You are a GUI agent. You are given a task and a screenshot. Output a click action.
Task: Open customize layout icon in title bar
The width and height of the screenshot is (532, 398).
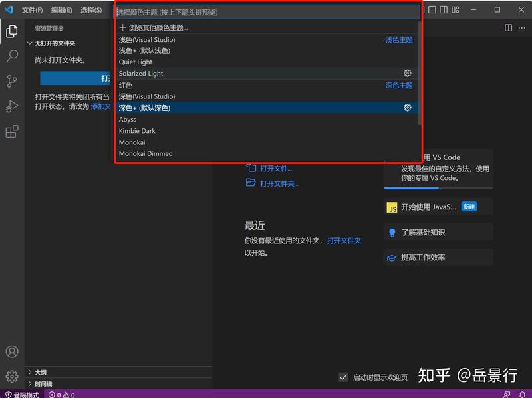pos(456,9)
